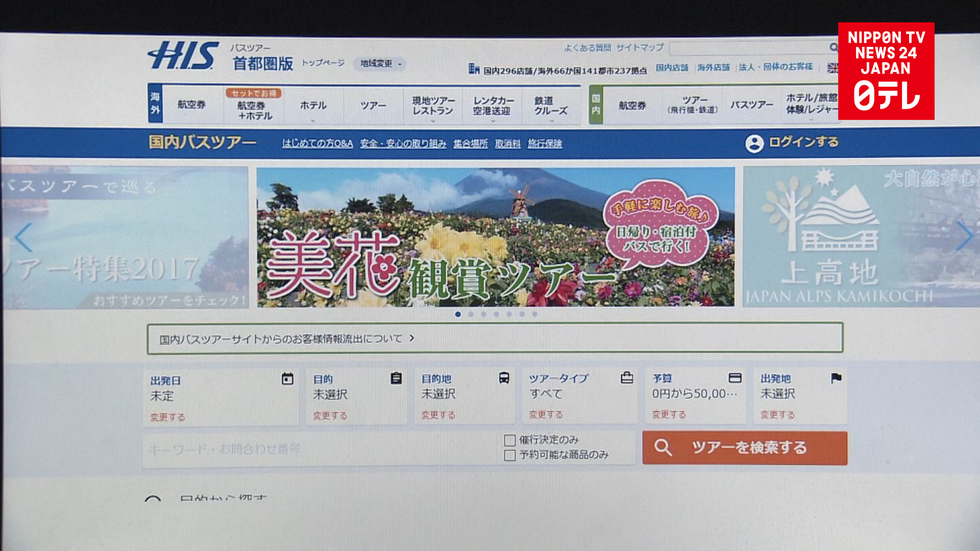Click the card icon in 予算 box

(x=735, y=377)
